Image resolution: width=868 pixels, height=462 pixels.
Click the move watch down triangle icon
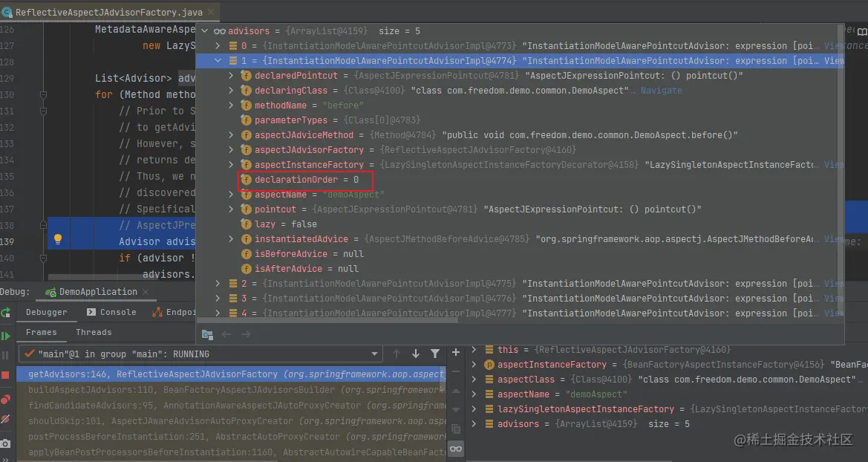[456, 410]
